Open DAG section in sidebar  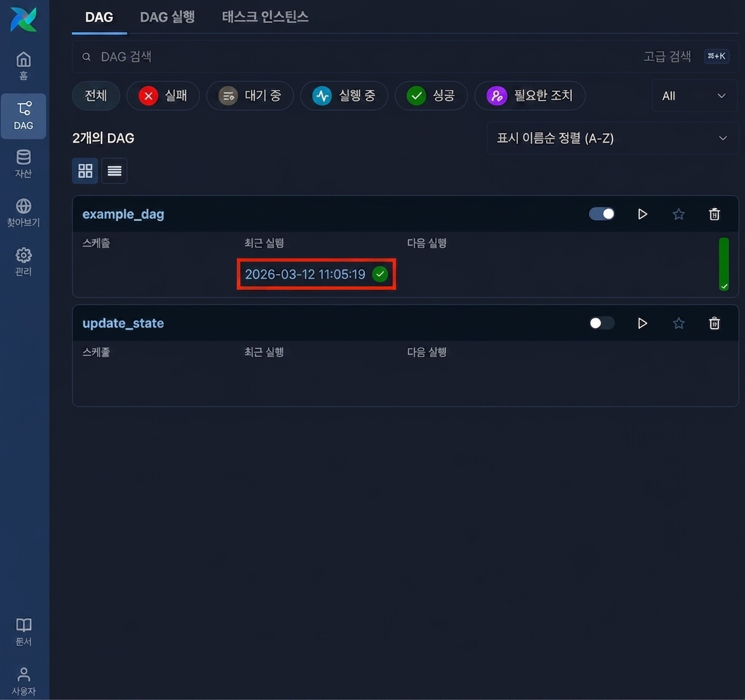tap(23, 116)
